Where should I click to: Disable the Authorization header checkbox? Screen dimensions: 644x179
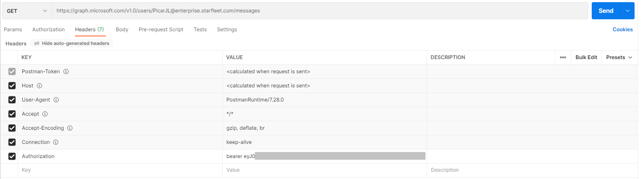click(12, 156)
